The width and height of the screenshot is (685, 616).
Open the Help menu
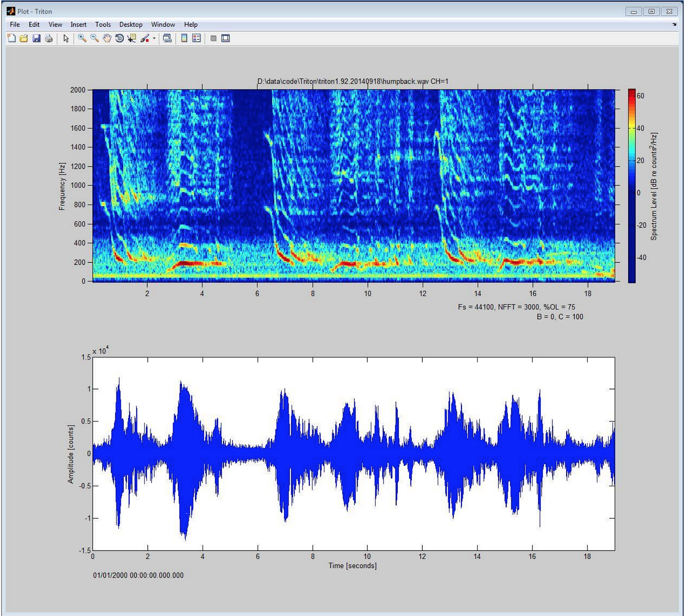pyautogui.click(x=191, y=24)
